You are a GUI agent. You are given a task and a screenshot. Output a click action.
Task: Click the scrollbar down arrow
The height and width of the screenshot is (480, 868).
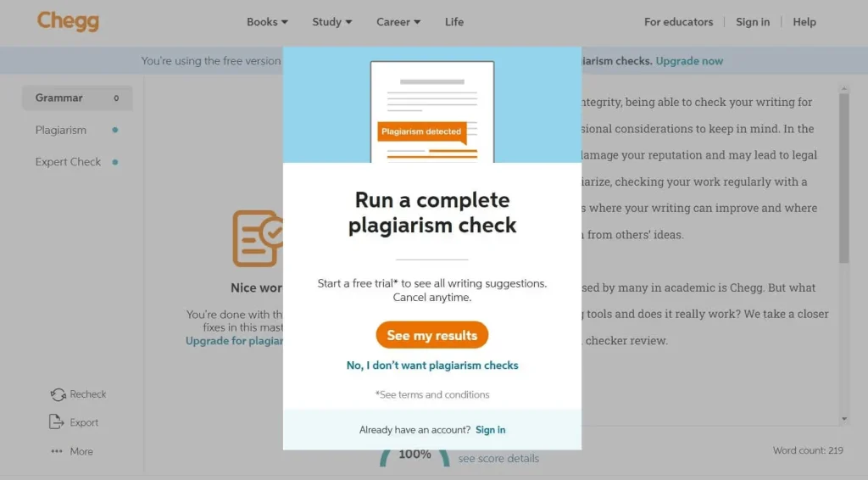pyautogui.click(x=844, y=419)
